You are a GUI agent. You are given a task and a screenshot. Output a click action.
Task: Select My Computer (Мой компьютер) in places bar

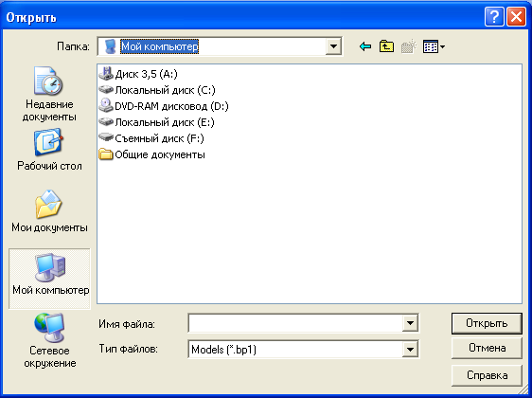(50, 279)
